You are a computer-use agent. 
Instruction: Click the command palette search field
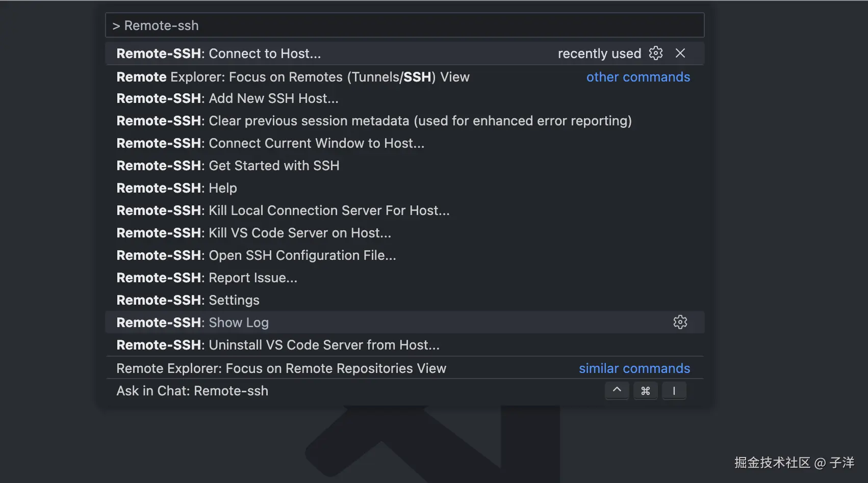tap(404, 25)
